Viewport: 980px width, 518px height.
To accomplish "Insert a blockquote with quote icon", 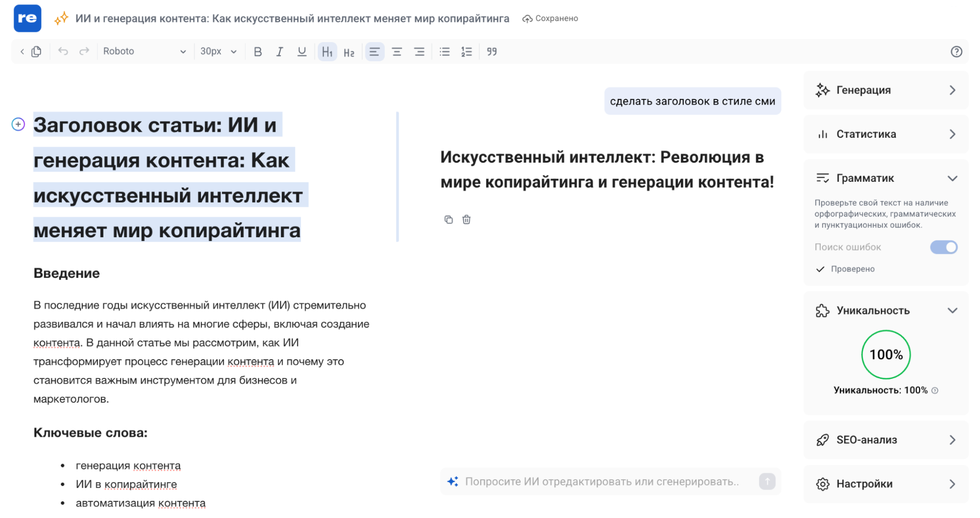I will pos(492,52).
